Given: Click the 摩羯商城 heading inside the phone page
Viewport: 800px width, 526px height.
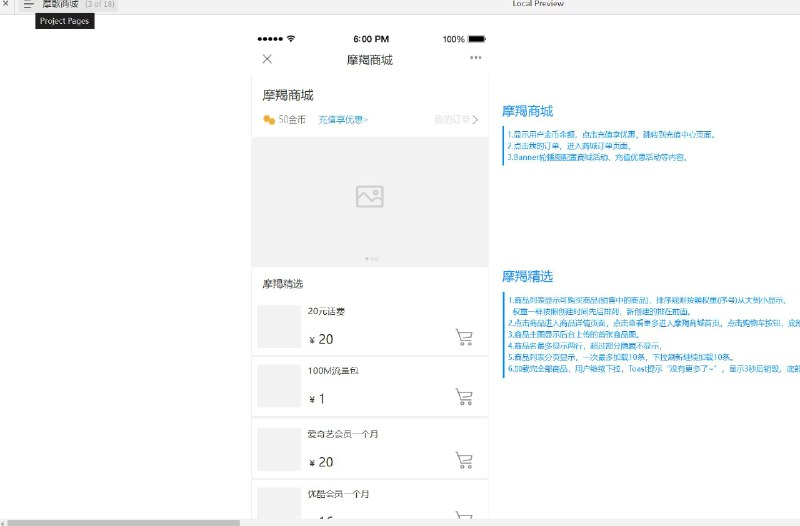Looking at the screenshot, I should (x=288, y=95).
